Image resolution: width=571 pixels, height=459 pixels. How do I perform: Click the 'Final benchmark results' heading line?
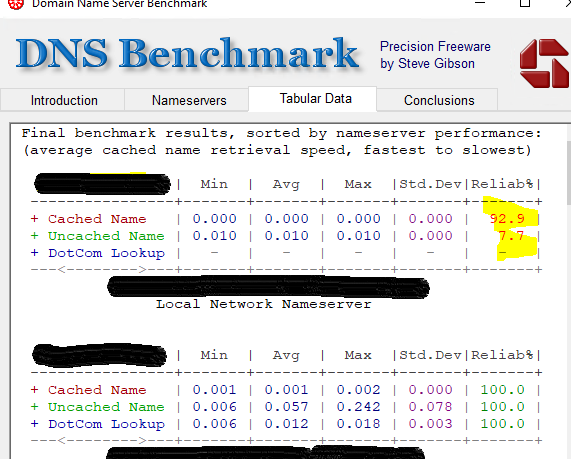point(281,133)
